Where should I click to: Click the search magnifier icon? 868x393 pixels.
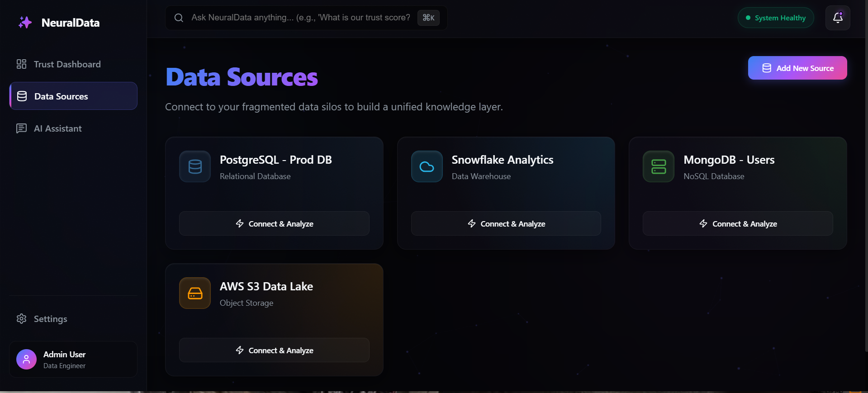pos(179,18)
